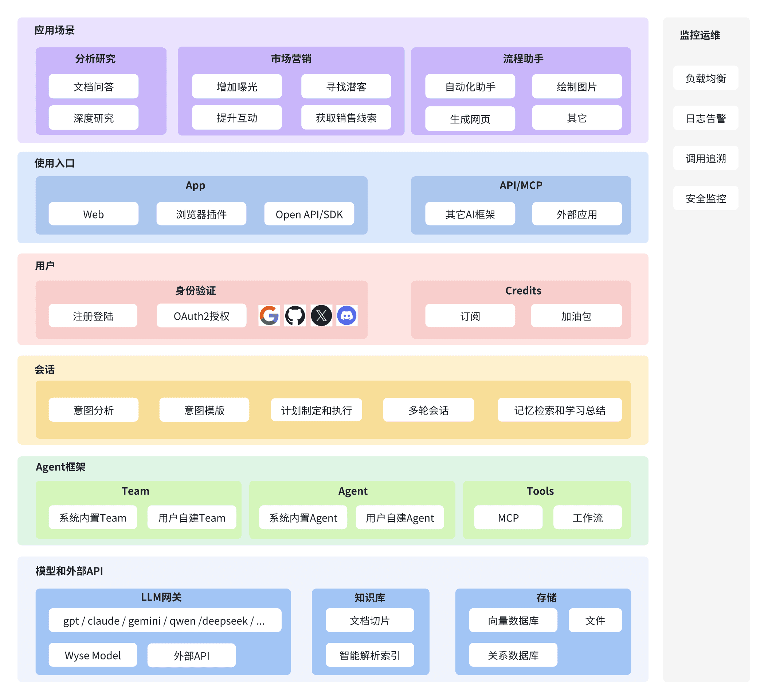Click the 用户自建Agent box
Viewport: 768px width, 700px height.
coord(400,518)
